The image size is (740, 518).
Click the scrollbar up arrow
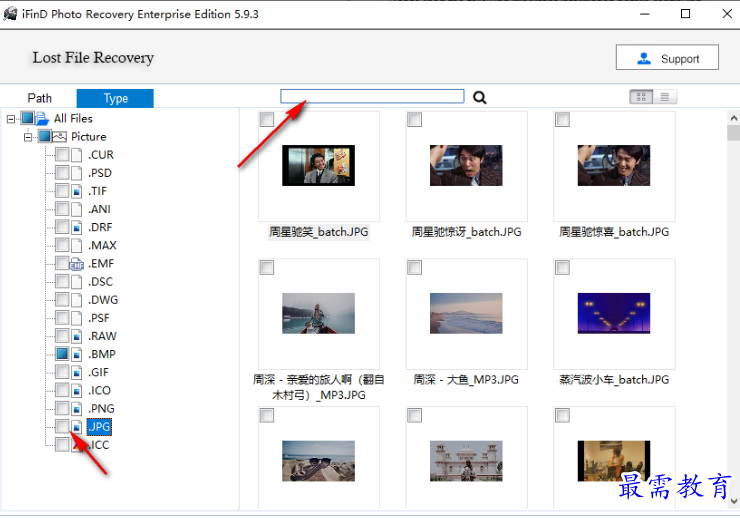[733, 118]
